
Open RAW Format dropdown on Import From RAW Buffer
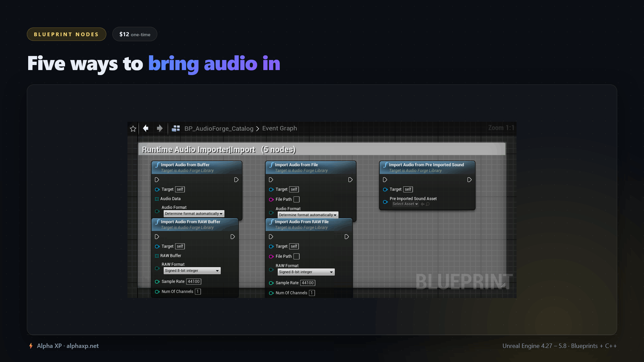coord(192,271)
